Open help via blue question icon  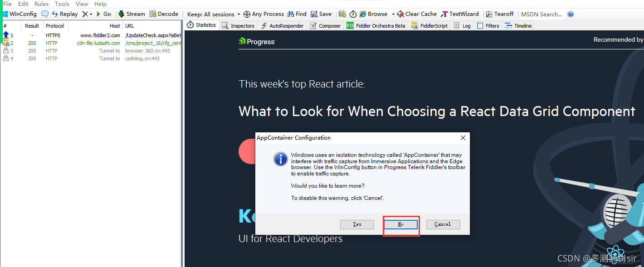[x=571, y=14]
